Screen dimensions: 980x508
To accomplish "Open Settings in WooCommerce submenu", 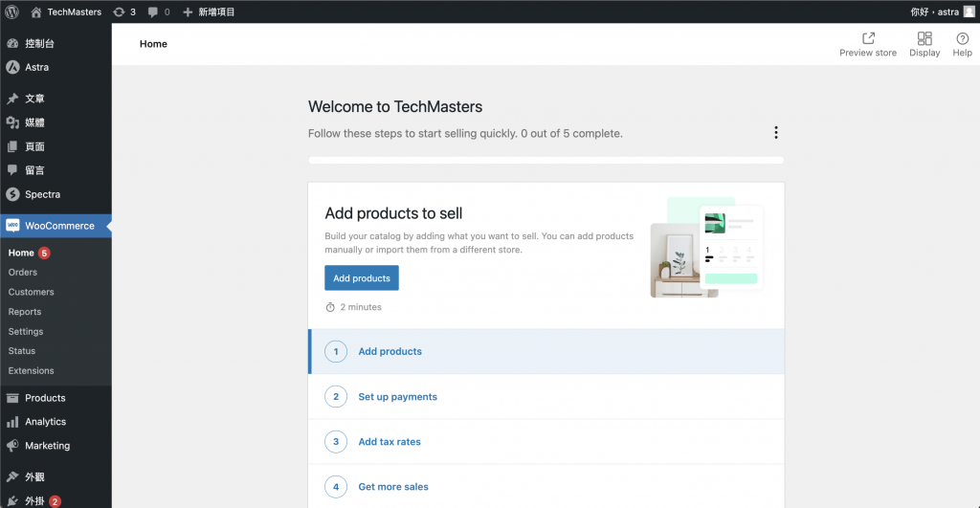I will (26, 331).
